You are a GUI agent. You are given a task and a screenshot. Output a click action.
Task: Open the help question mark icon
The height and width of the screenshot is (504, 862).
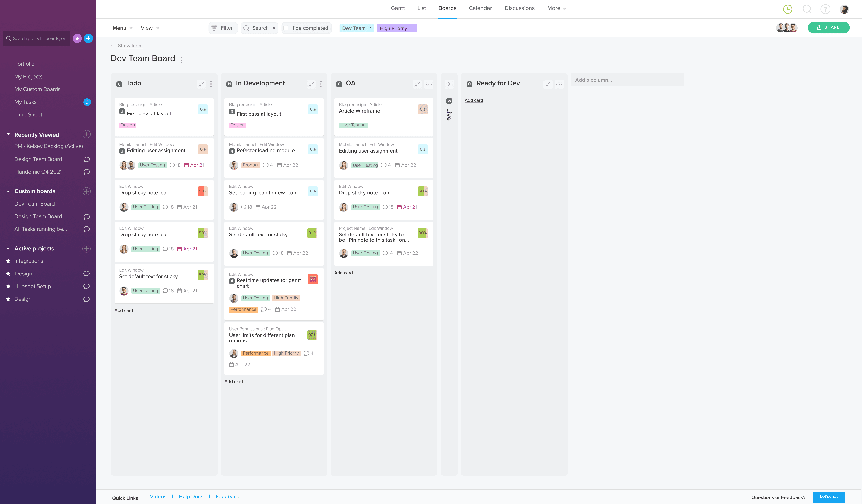pos(825,9)
